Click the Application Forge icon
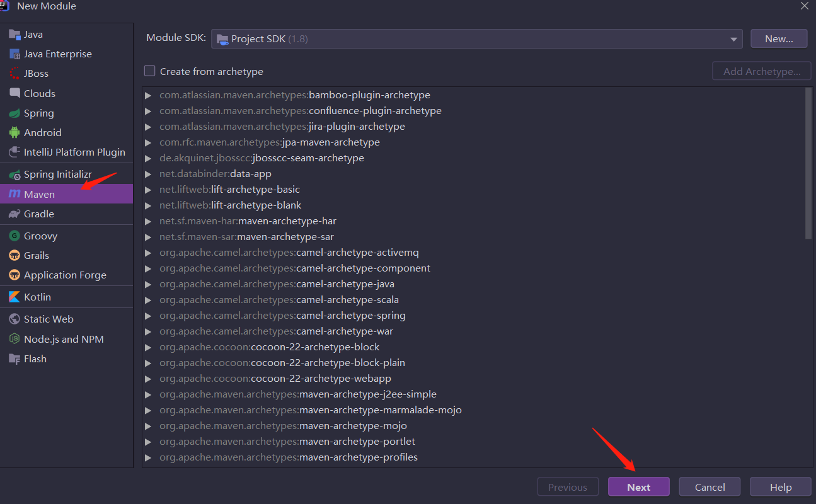Screen dimensions: 816x504 coord(14,275)
